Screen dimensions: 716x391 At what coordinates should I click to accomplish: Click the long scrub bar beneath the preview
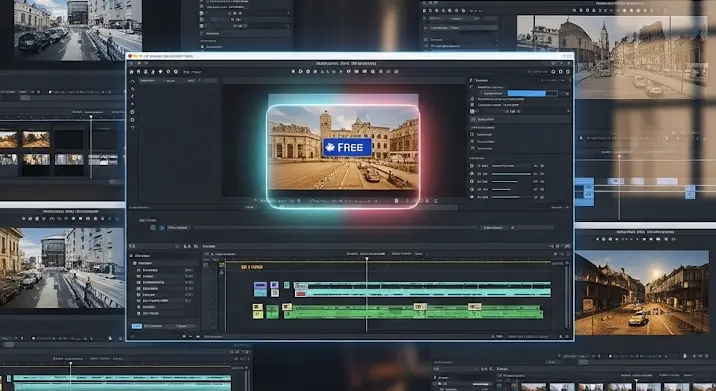336,227
